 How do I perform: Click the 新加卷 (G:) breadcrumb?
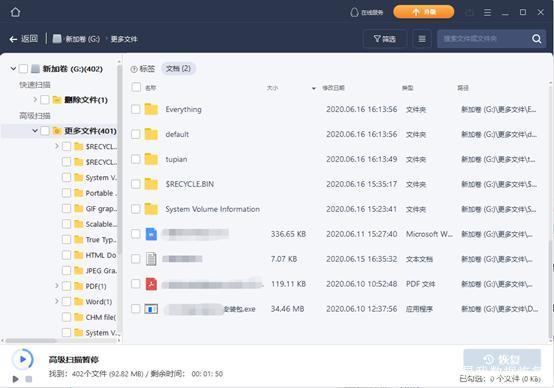click(82, 39)
